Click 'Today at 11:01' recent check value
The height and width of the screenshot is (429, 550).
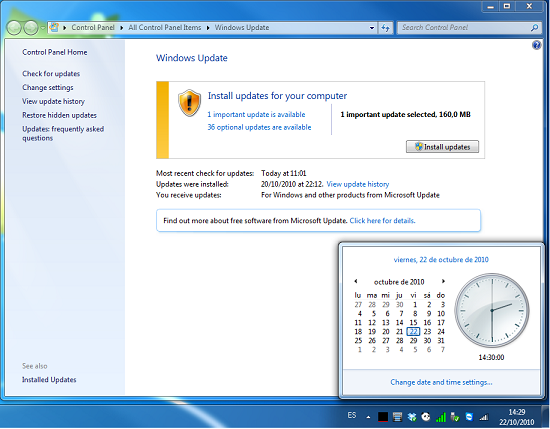pyautogui.click(x=284, y=173)
